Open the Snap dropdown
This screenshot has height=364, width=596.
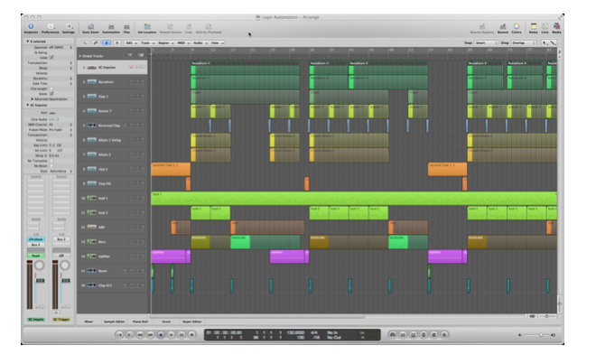[486, 43]
